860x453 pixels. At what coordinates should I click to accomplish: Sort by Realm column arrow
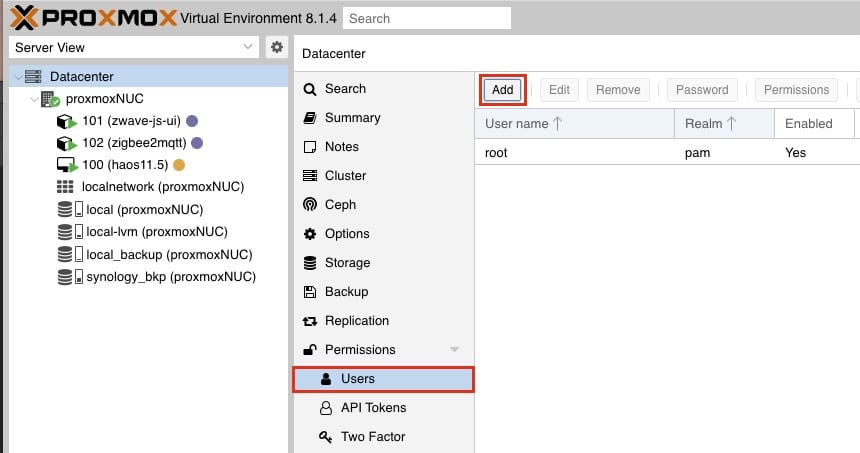pyautogui.click(x=731, y=123)
